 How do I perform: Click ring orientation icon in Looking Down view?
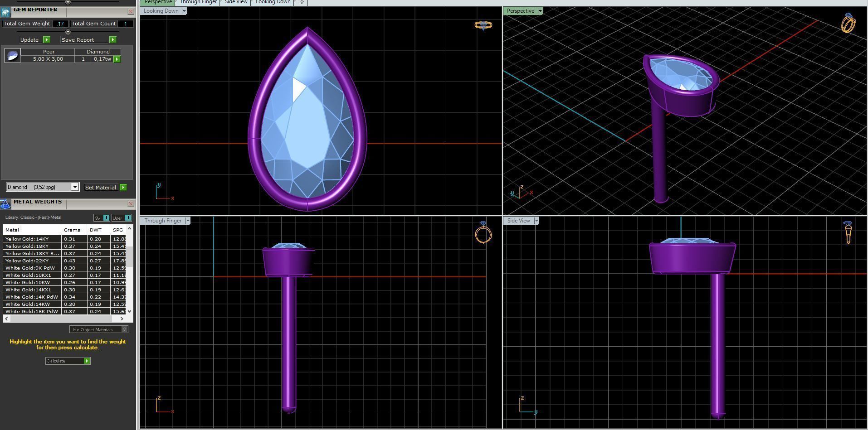[483, 25]
